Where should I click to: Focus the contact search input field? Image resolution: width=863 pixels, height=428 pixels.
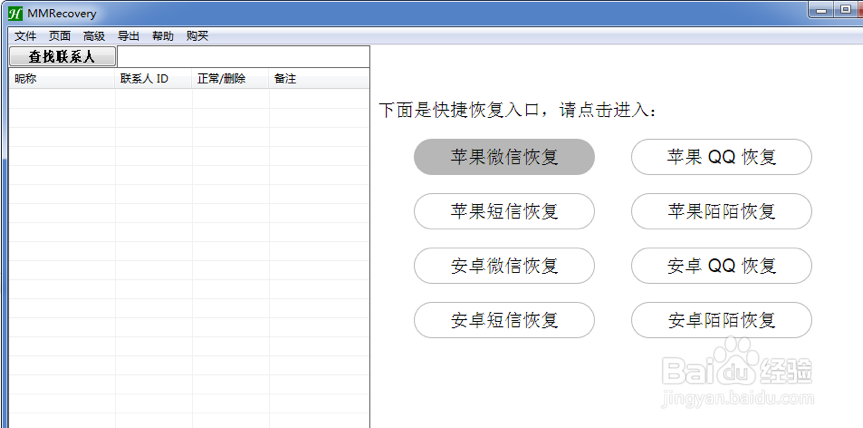243,56
